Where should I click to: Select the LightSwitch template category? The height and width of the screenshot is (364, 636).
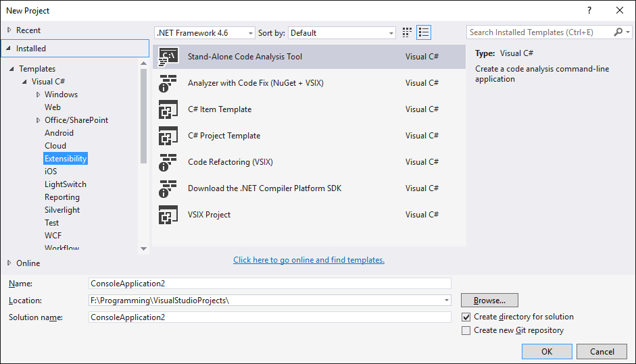pyautogui.click(x=66, y=184)
